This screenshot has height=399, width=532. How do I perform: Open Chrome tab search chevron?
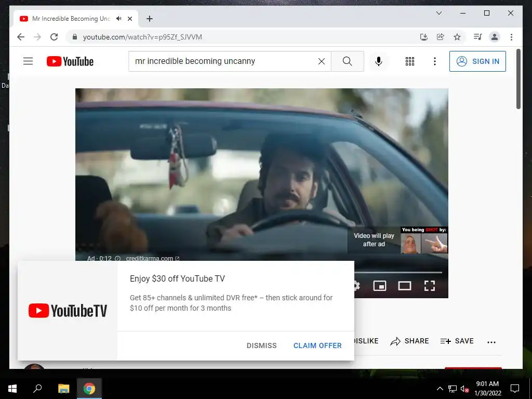(x=438, y=13)
